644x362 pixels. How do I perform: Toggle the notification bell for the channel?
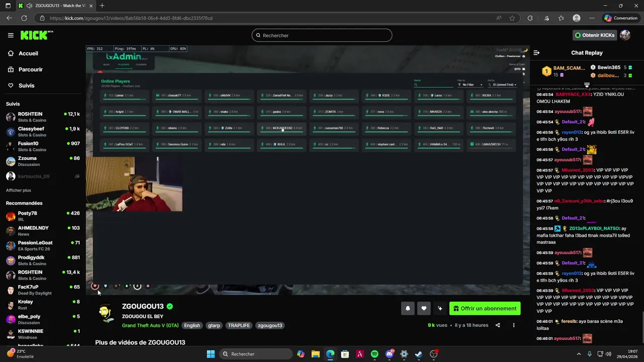408,309
